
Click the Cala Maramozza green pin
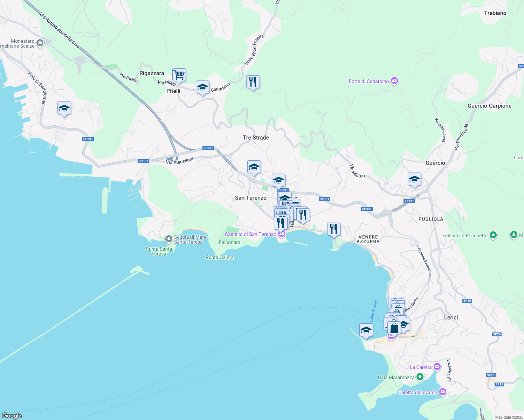pyautogui.click(x=420, y=377)
